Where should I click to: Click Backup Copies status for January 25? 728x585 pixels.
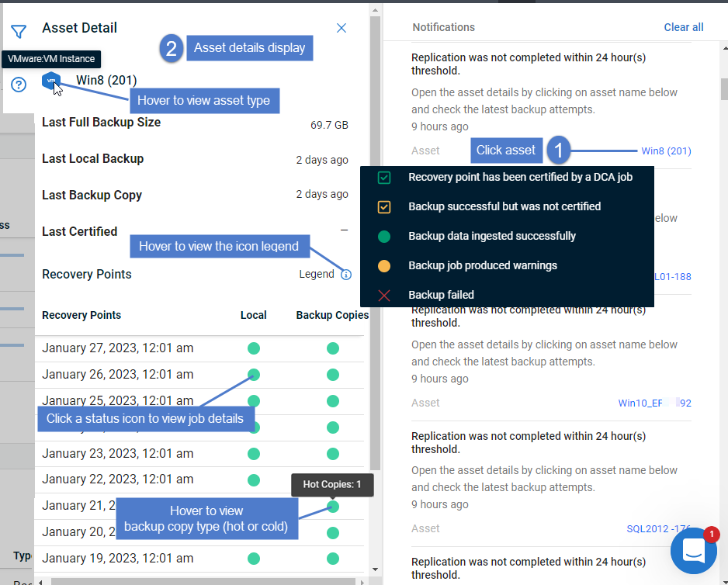[x=333, y=401]
